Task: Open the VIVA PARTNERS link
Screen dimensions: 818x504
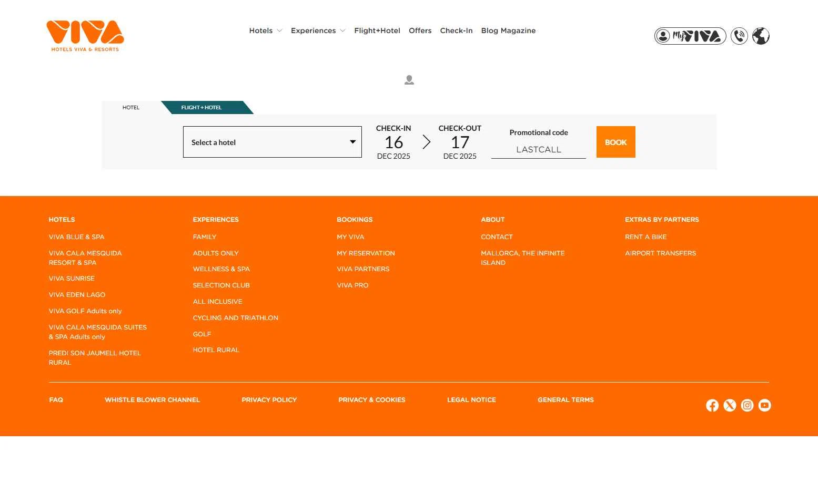Action: (363, 269)
